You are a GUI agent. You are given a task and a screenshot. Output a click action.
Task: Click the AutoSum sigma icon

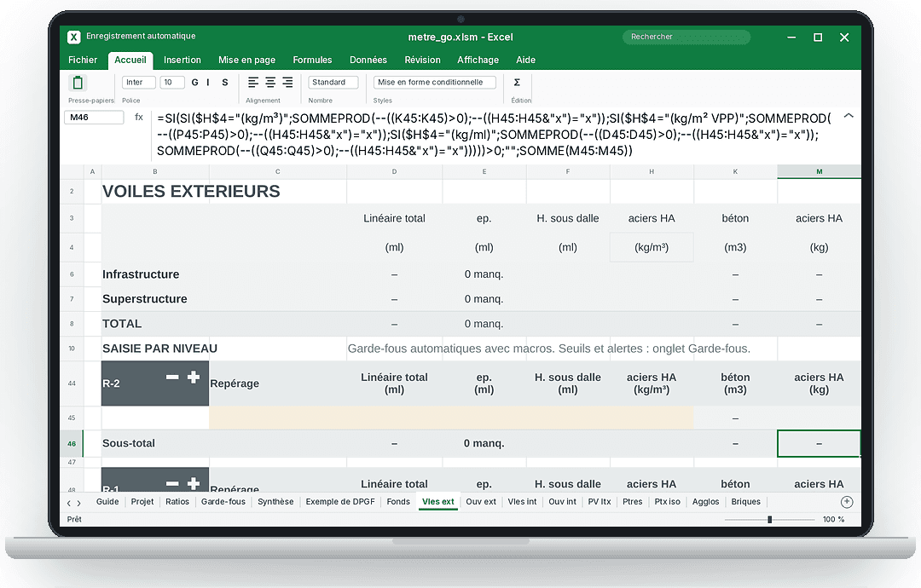click(x=517, y=83)
